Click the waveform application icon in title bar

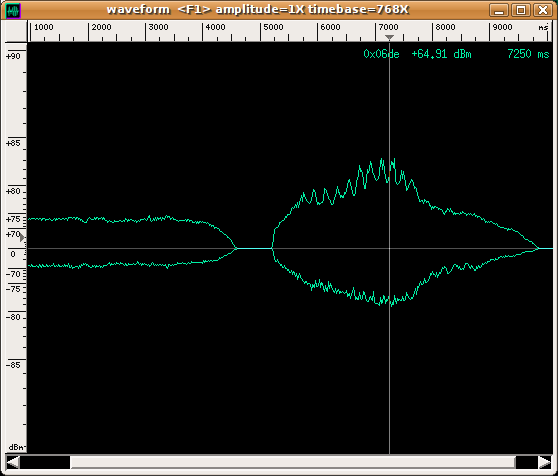14,10
